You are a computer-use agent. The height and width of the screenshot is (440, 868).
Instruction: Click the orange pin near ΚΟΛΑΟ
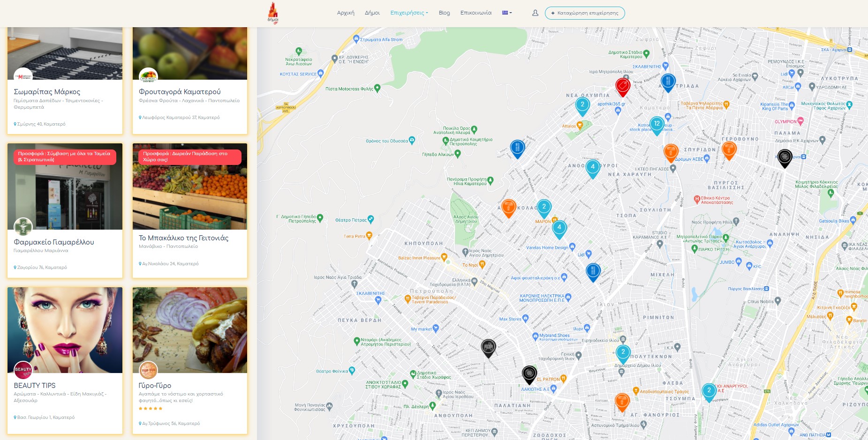click(509, 208)
